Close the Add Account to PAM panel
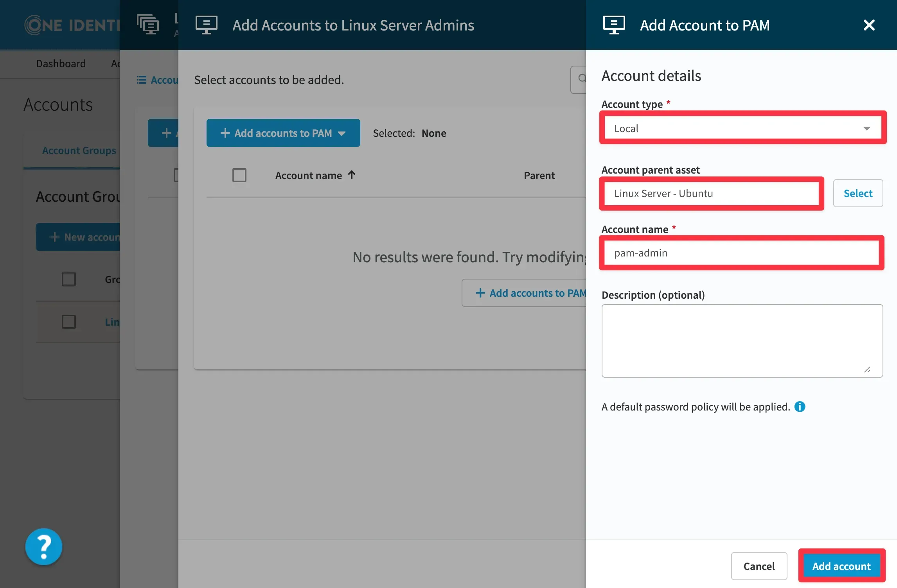897x588 pixels. click(x=869, y=25)
